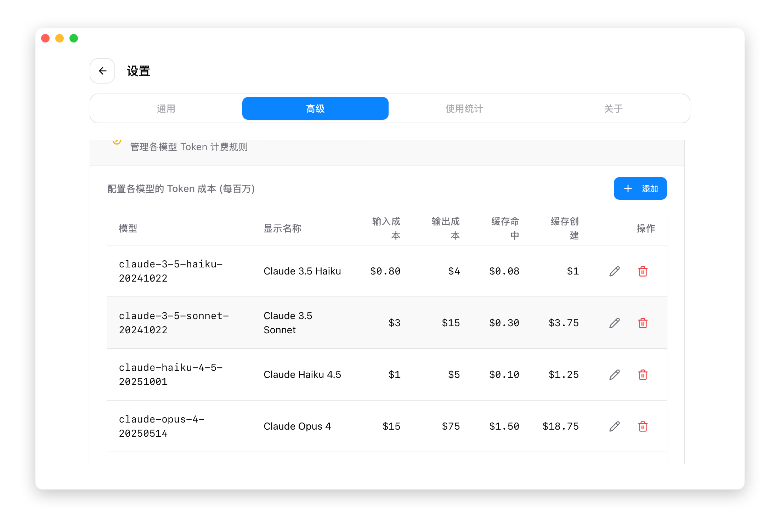
Task: Minimize the window with the yellow button
Action: (x=60, y=38)
